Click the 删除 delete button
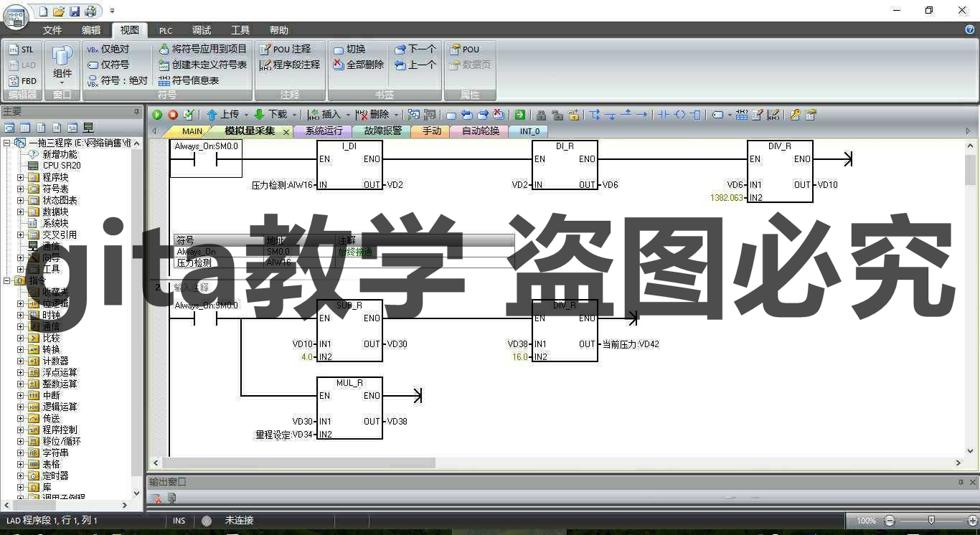This screenshot has height=535, width=980. (372, 115)
